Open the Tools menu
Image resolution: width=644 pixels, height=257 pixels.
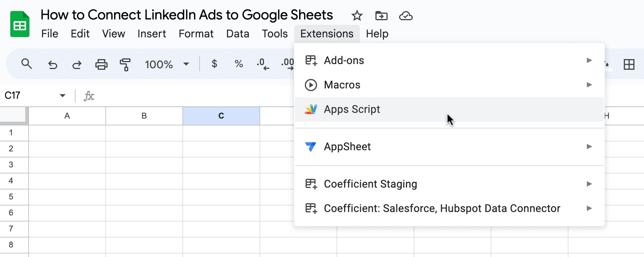(275, 34)
